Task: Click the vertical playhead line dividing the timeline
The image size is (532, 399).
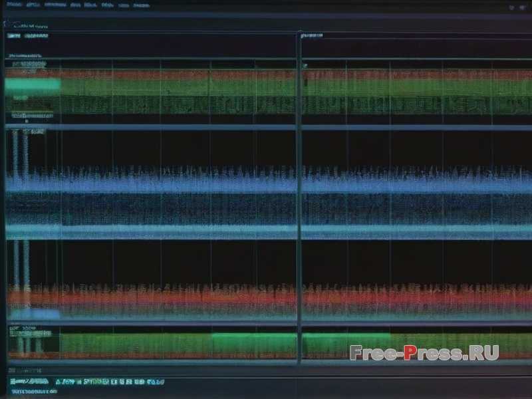Action: click(299, 199)
